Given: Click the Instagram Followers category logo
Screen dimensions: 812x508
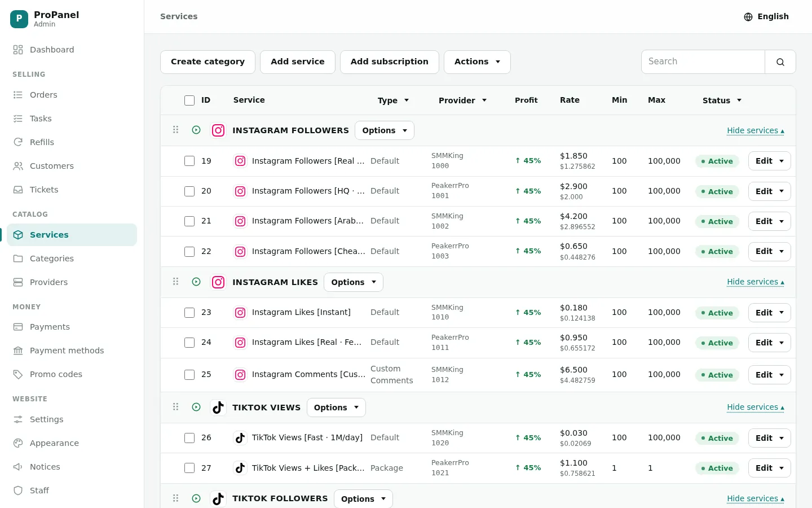Looking at the screenshot, I should click(218, 130).
